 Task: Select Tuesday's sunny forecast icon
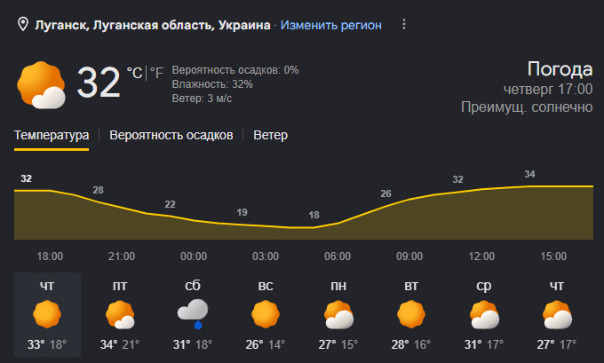point(411,314)
